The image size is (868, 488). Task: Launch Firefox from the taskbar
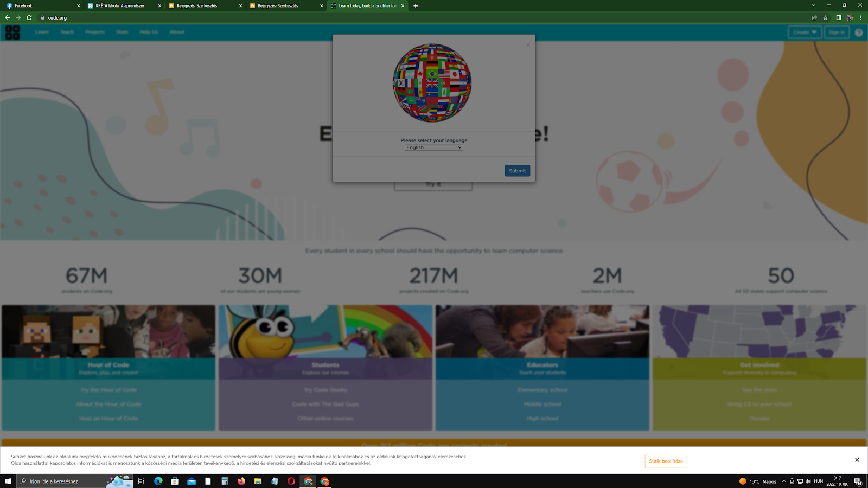point(241,481)
